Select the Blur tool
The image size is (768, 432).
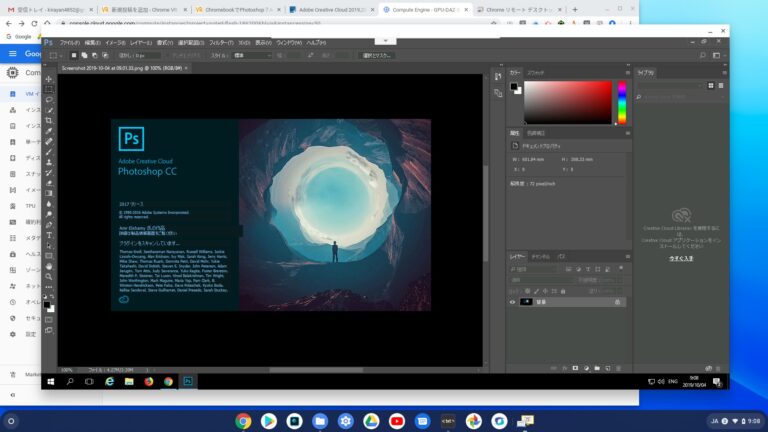(48, 204)
